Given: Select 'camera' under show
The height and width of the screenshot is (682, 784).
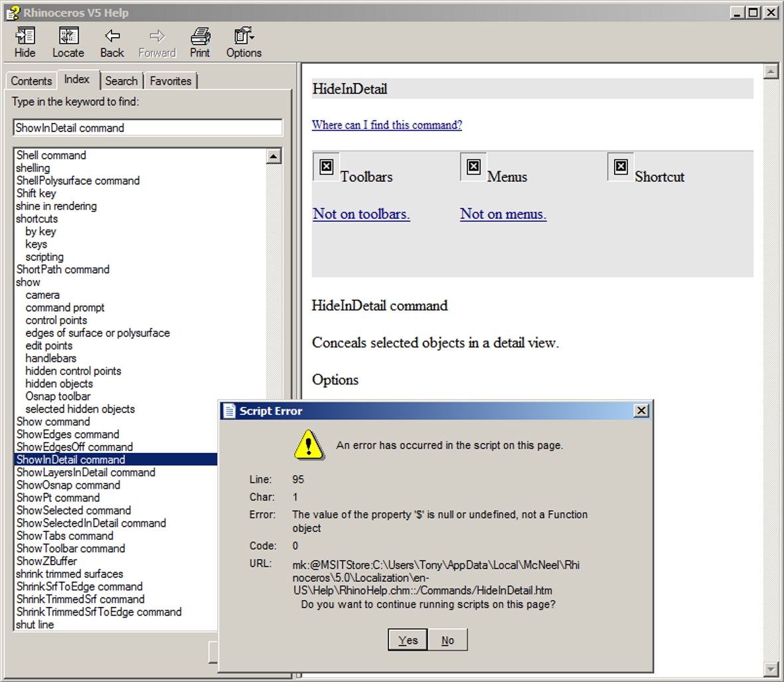Looking at the screenshot, I should coord(42,295).
